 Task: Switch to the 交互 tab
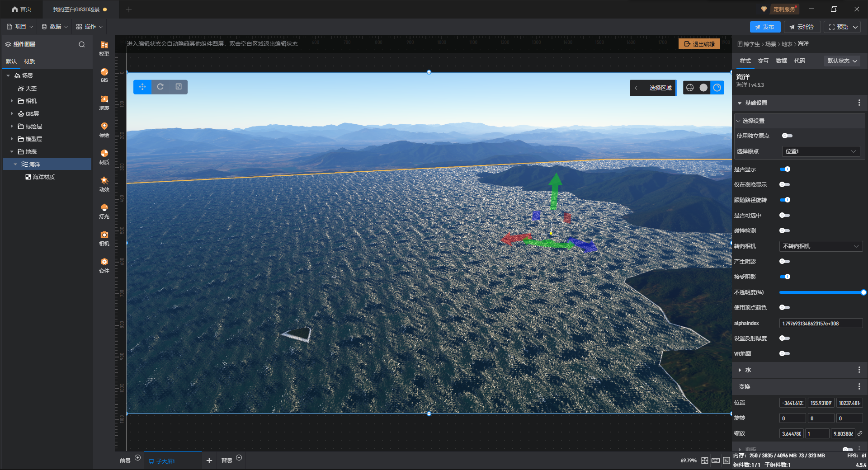(x=763, y=61)
